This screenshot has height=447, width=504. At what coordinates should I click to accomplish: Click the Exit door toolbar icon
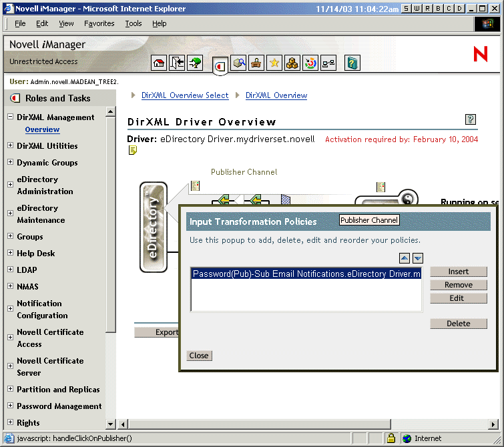tap(177, 63)
